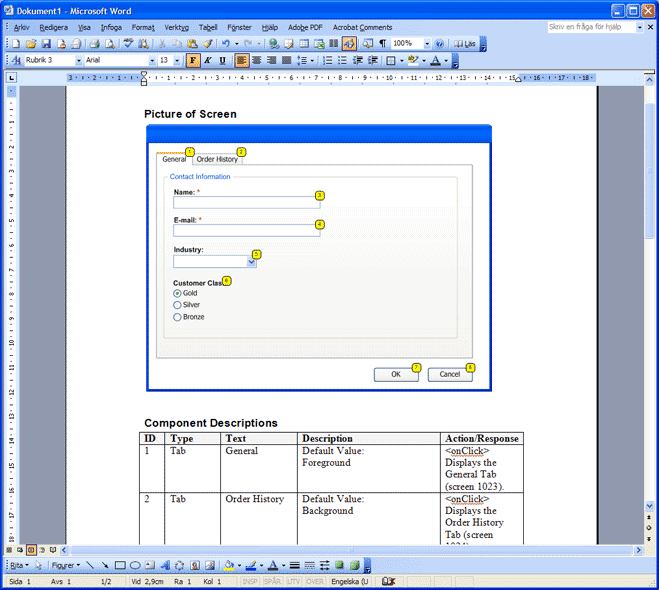Expand the line spacing dropdown arrow
This screenshot has width=659, height=590.
point(312,61)
